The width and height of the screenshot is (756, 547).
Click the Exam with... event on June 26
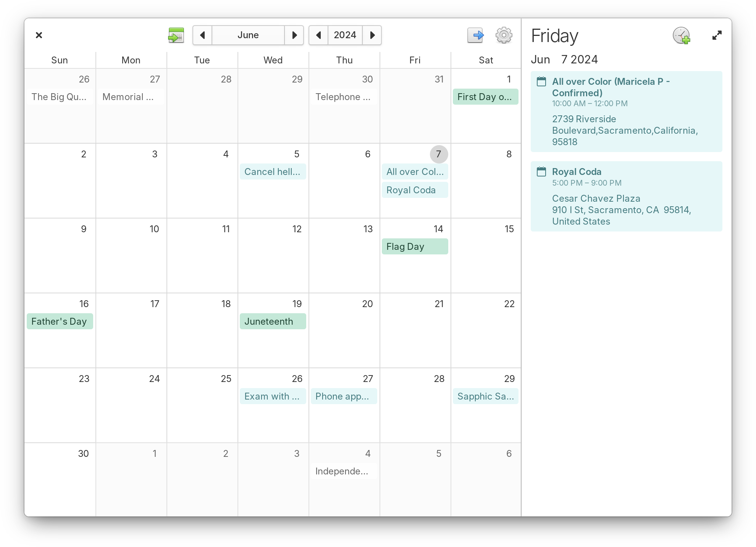[x=272, y=396]
